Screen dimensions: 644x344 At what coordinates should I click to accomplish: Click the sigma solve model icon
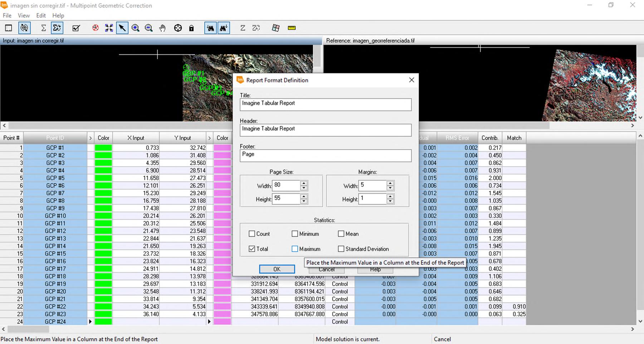(x=43, y=28)
